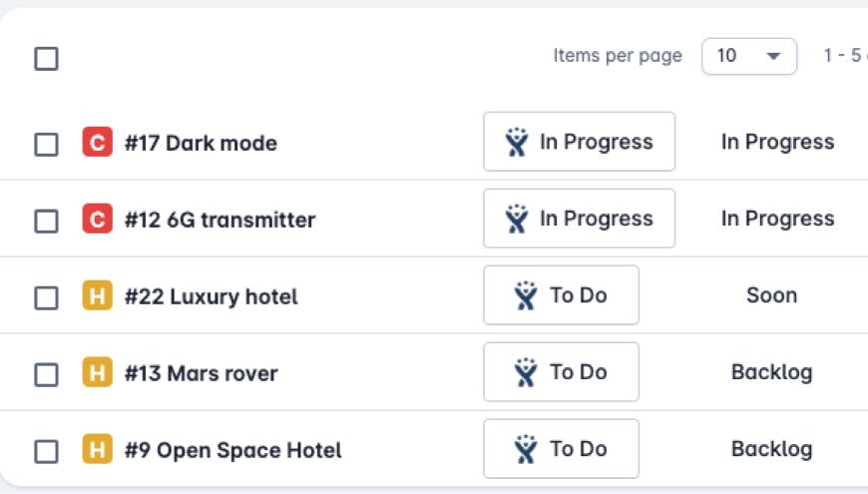Open In Progress status button for 6G transmitter

[x=579, y=219]
